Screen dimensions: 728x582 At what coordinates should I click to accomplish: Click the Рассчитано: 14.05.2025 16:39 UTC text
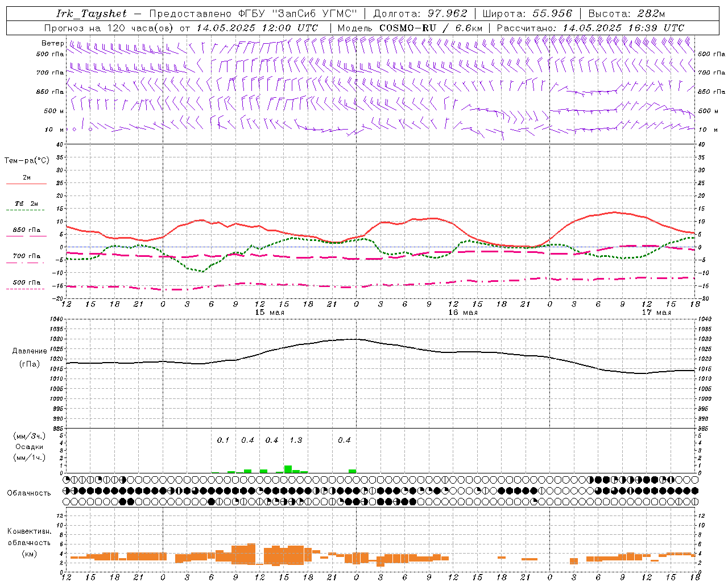coord(590,28)
